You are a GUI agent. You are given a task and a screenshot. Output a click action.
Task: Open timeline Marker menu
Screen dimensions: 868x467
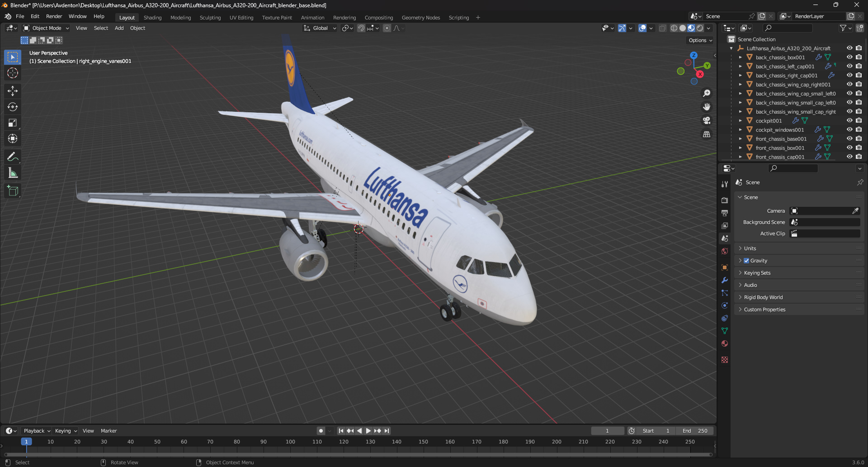pos(108,431)
